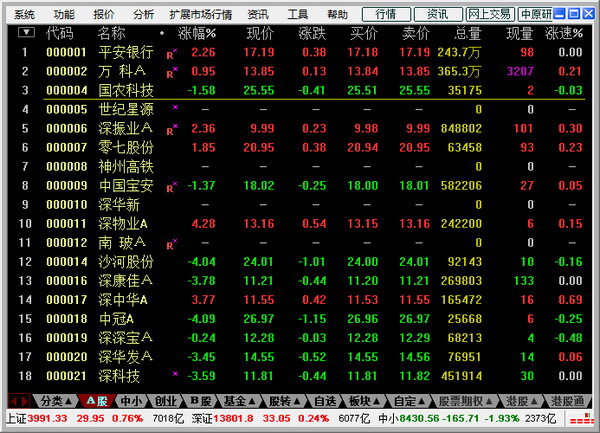This screenshot has width=600, height=433.
Task: Click the R marker beside 平安银行
Action: coord(171,54)
